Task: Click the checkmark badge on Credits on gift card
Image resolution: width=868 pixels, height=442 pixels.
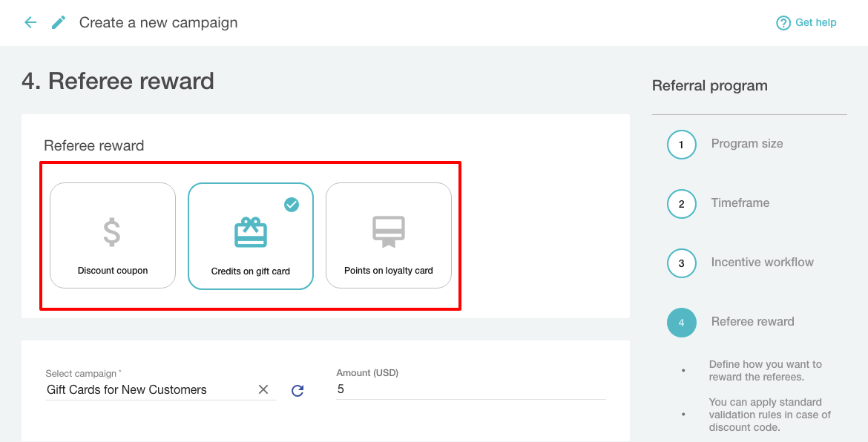Action: tap(292, 205)
